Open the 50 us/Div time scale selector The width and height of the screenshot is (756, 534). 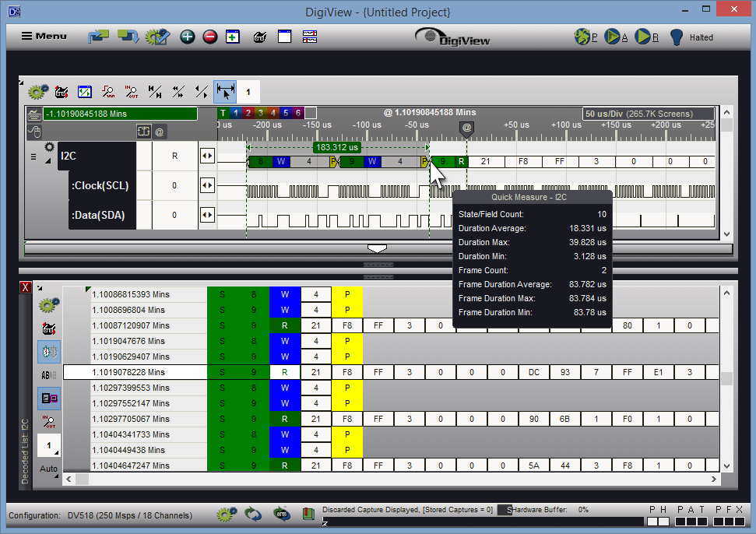tap(648, 114)
